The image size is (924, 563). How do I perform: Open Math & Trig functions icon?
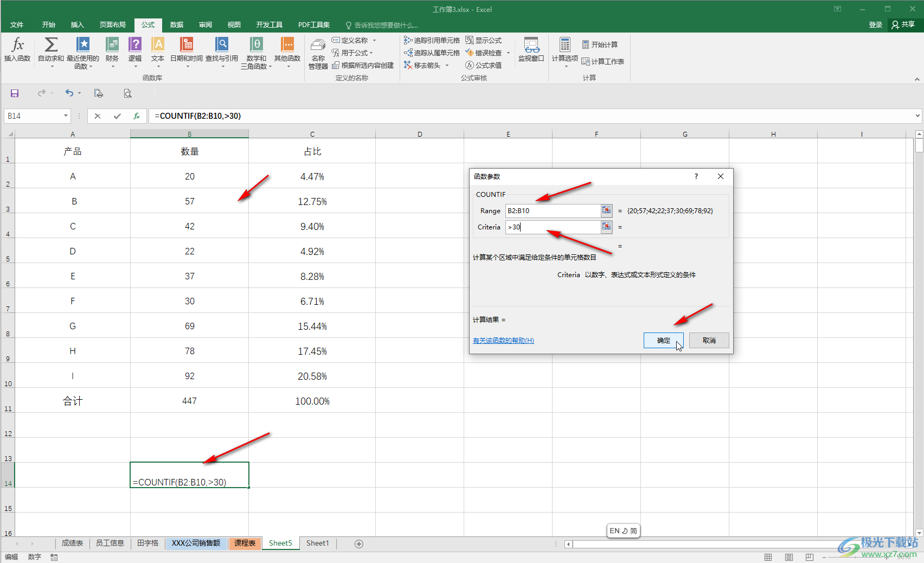256,44
